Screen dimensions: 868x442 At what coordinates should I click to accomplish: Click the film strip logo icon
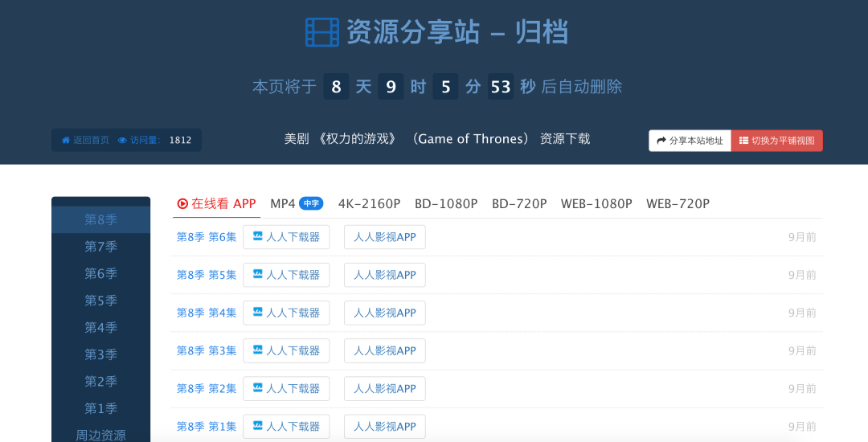tap(322, 32)
